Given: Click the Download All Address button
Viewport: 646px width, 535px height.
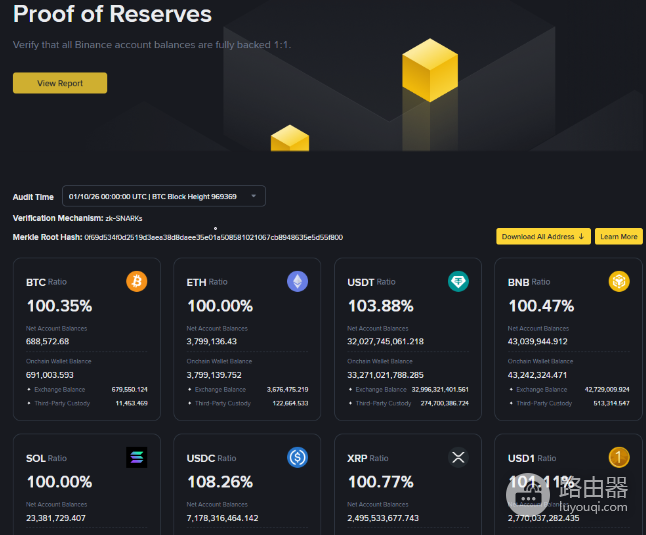Looking at the screenshot, I should [543, 236].
